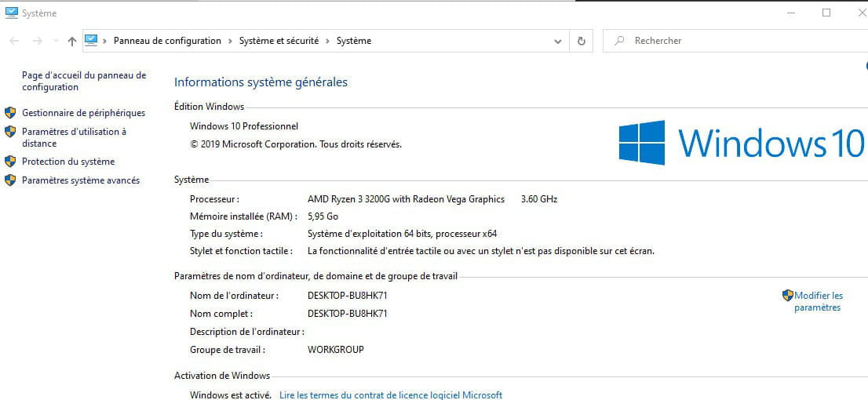Open Paramètres d'utilisation à distance
Viewport: 868px width, 400px height.
(75, 138)
